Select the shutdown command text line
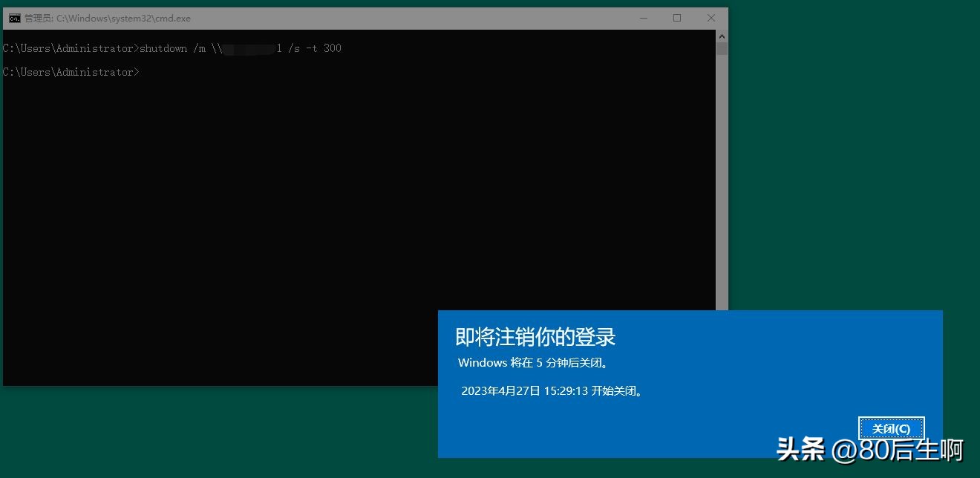This screenshot has width=980, height=478. click(171, 48)
